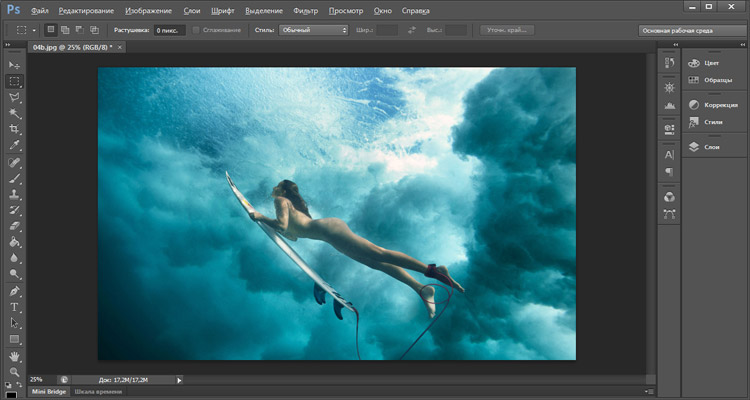The width and height of the screenshot is (750, 400).
Task: Select the Zoom tool
Action: pyautogui.click(x=14, y=372)
